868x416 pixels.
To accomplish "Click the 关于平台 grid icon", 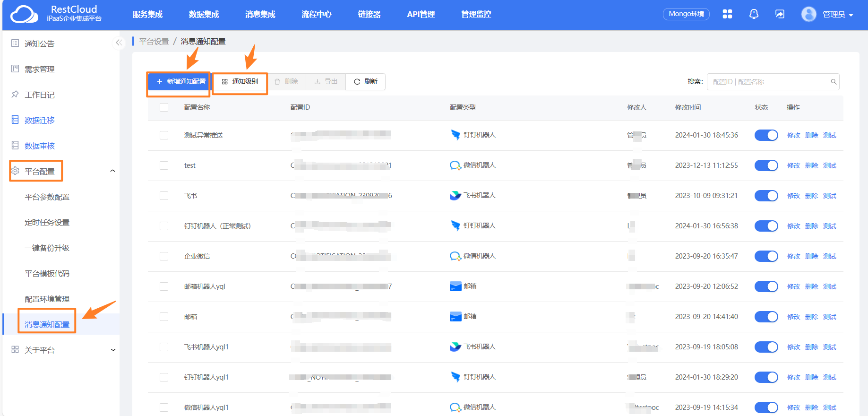I will pos(15,350).
